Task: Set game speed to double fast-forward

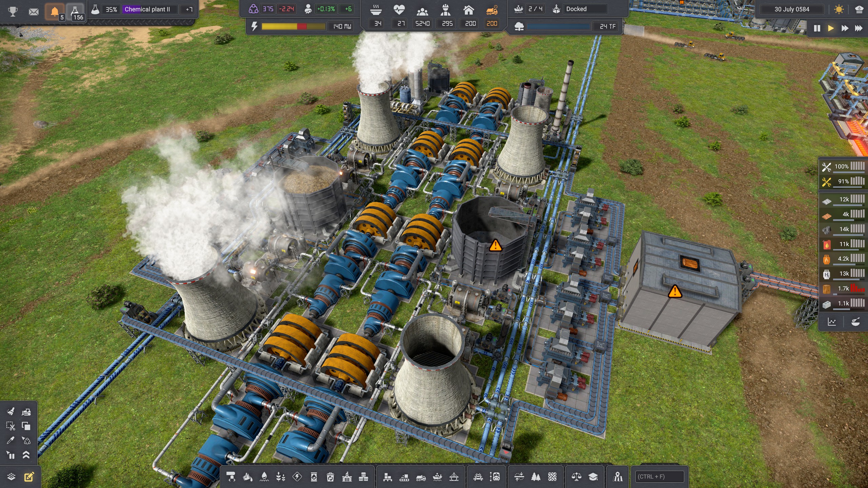Action: [x=845, y=28]
